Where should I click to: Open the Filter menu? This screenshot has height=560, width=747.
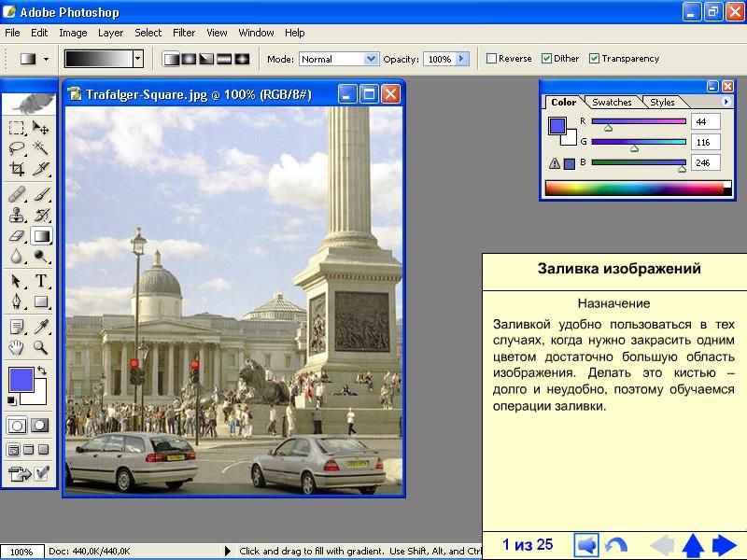click(184, 33)
